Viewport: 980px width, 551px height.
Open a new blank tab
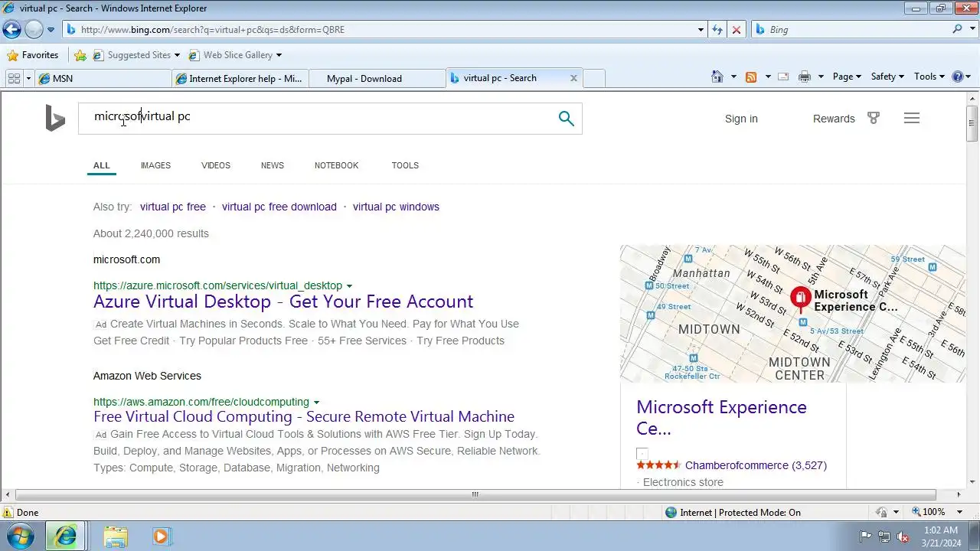(x=594, y=78)
